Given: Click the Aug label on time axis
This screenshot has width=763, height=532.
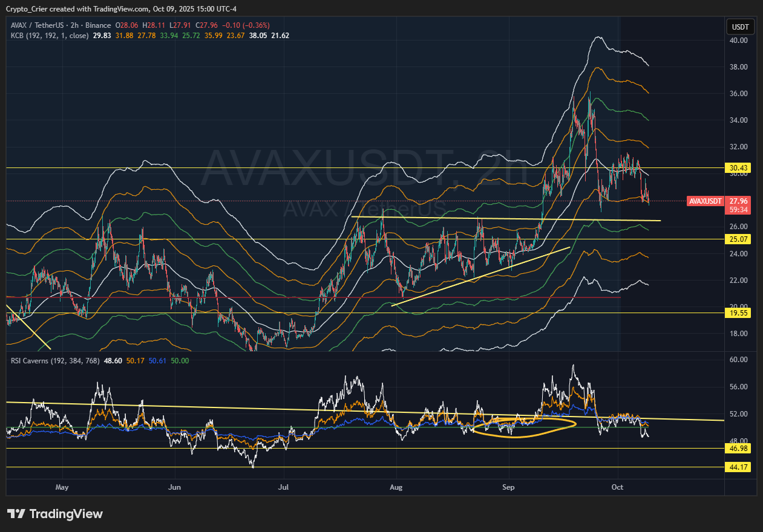Looking at the screenshot, I should [396, 487].
